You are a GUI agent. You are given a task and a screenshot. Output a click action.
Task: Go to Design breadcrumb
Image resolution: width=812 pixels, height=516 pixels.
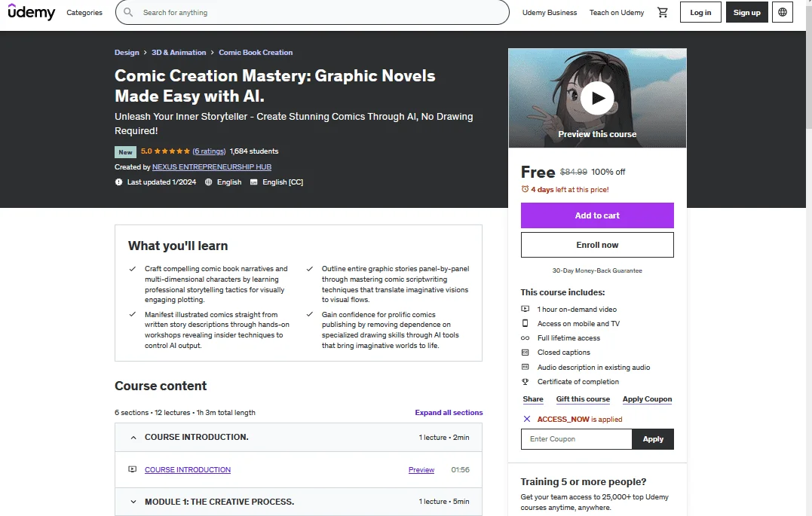(127, 52)
